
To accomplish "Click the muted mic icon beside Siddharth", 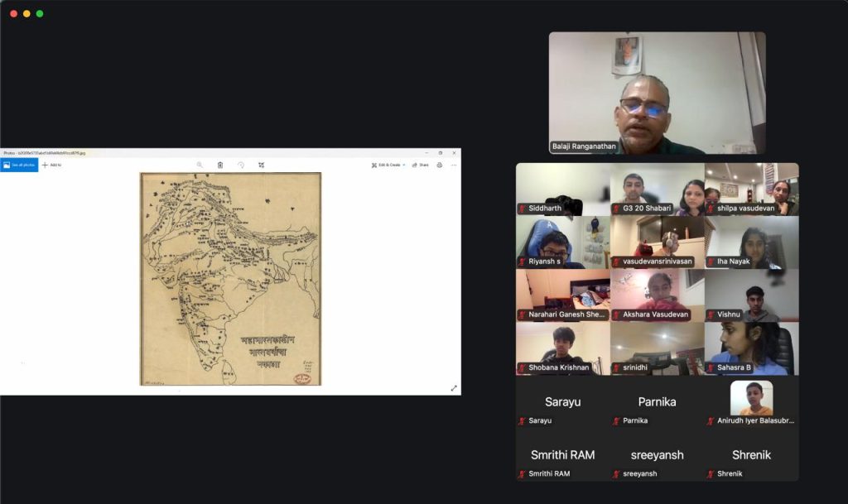I will pyautogui.click(x=522, y=209).
